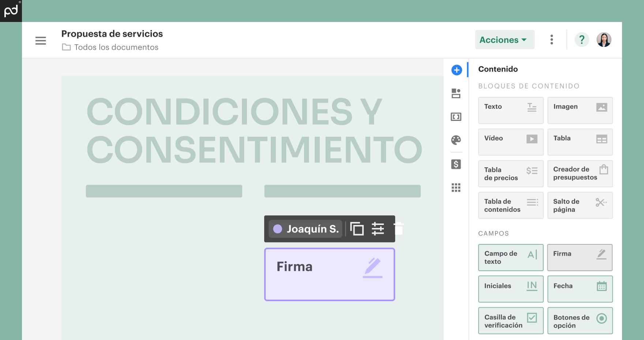The height and width of the screenshot is (340, 644).
Task: Add a Tabla content block
Action: 580,142
